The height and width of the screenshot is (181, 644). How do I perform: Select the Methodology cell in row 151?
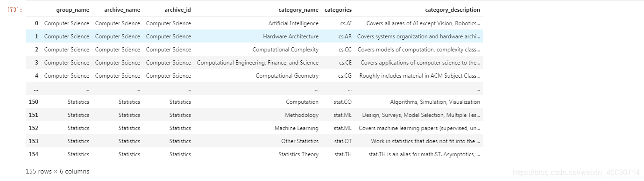pos(302,115)
